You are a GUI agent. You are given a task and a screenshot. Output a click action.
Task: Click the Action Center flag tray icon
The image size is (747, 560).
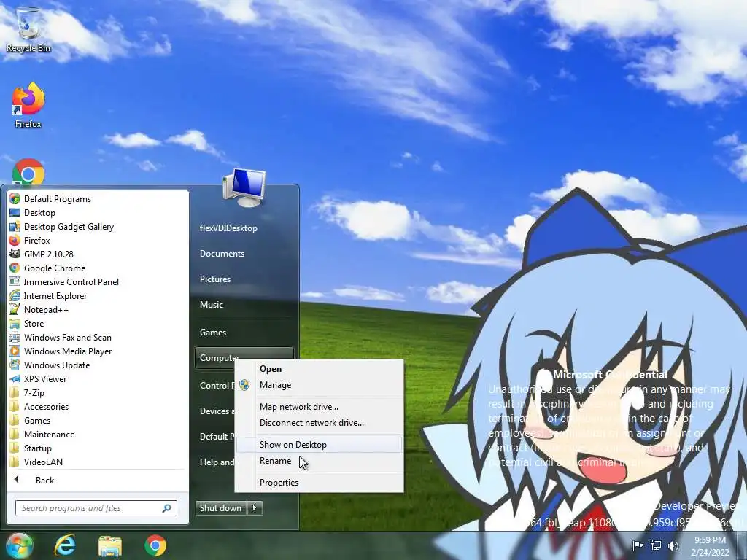tap(638, 545)
